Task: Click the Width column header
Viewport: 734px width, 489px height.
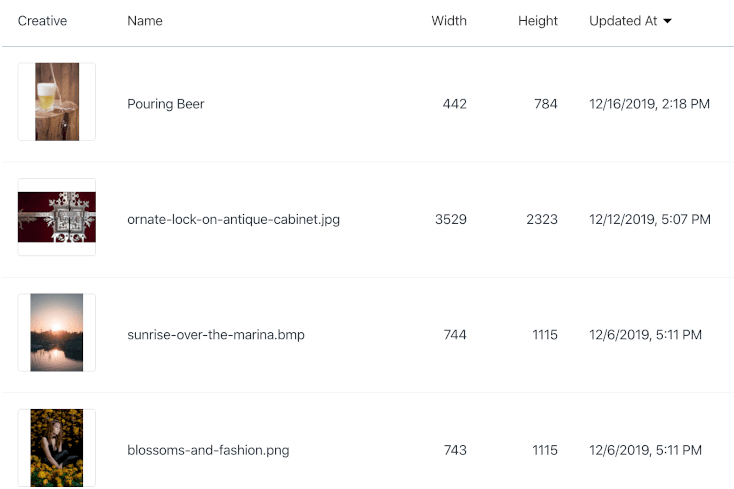Action: [x=449, y=21]
